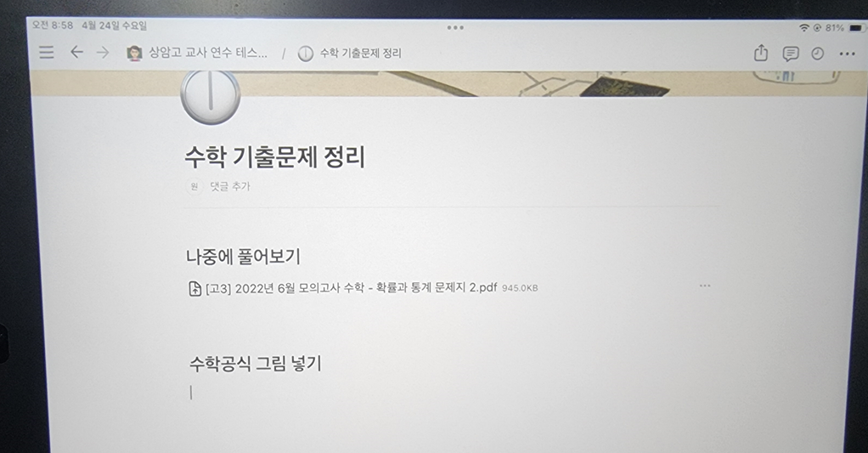This screenshot has width=868, height=453.
Task: Tap the share icon in toolbar
Action: tap(761, 54)
